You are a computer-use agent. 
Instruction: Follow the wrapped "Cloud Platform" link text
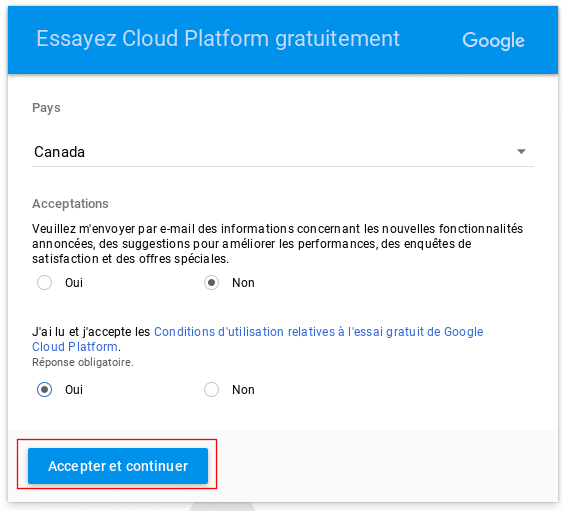(75, 347)
